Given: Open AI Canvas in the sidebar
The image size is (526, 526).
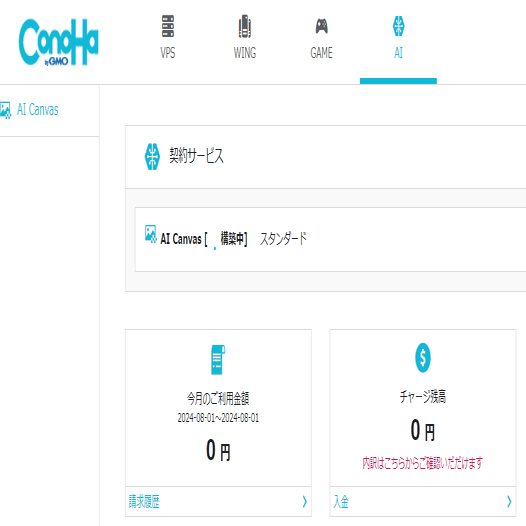Looking at the screenshot, I should click(38, 110).
